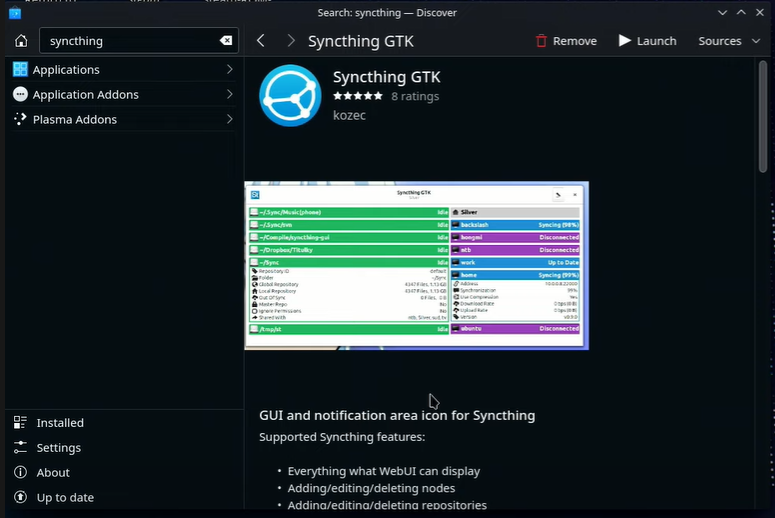Screen dimensions: 775x518
Task: Expand the Plasma Addons chevron
Action: coord(229,119)
